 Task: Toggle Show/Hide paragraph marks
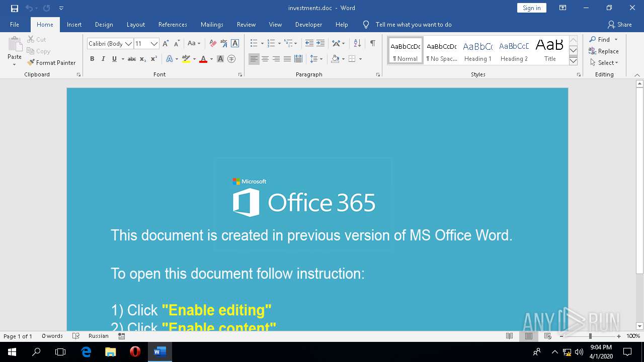(x=373, y=44)
